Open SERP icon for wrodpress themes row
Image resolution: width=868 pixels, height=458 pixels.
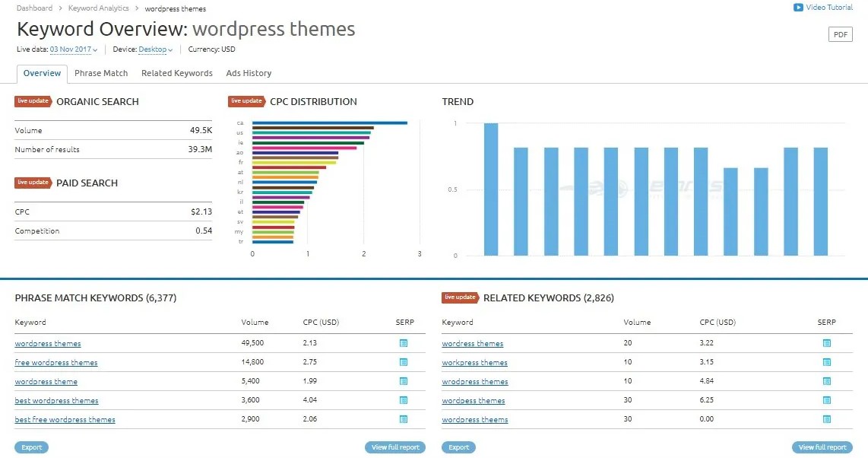[x=826, y=381]
